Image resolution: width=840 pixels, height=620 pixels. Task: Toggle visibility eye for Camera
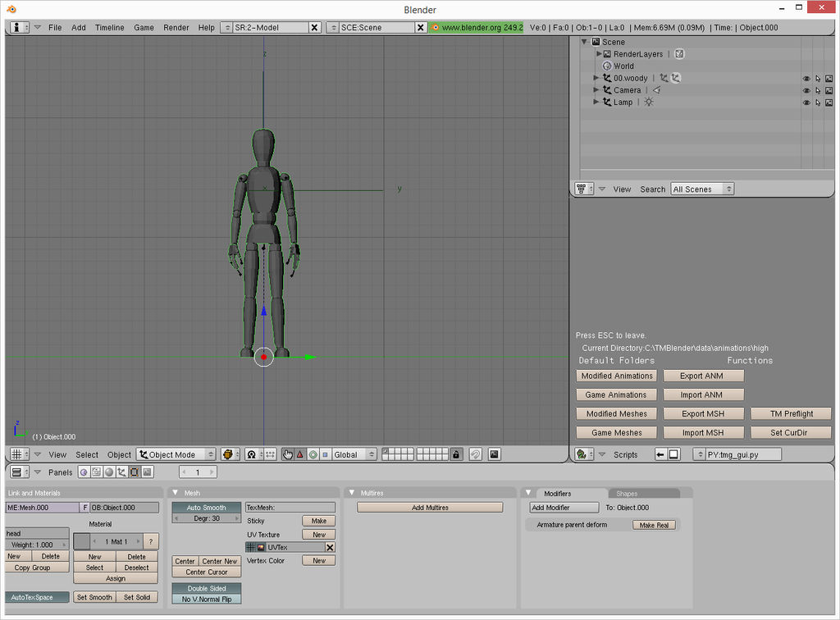(806, 90)
